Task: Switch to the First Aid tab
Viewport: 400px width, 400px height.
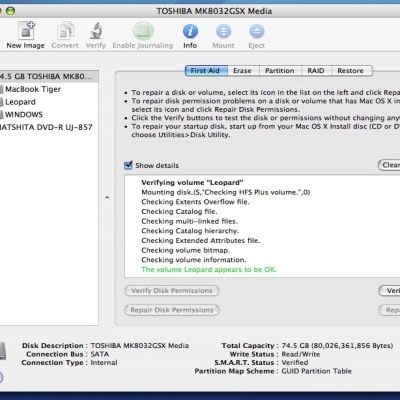Action: 206,71
